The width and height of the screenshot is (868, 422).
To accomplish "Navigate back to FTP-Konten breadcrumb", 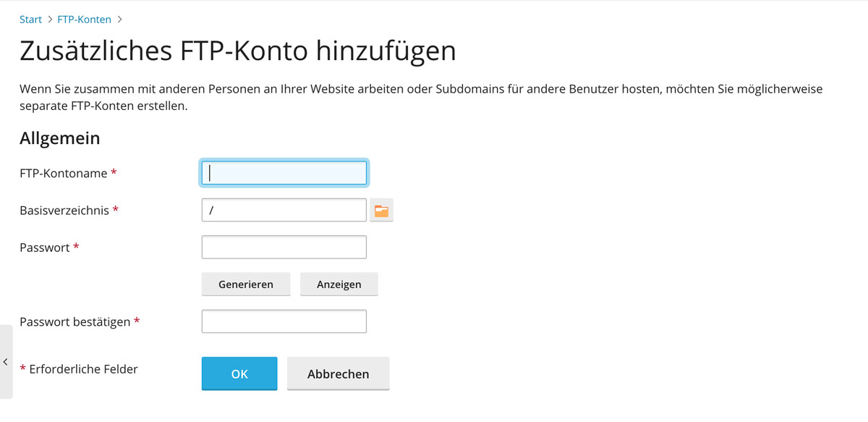I will click(x=84, y=20).
